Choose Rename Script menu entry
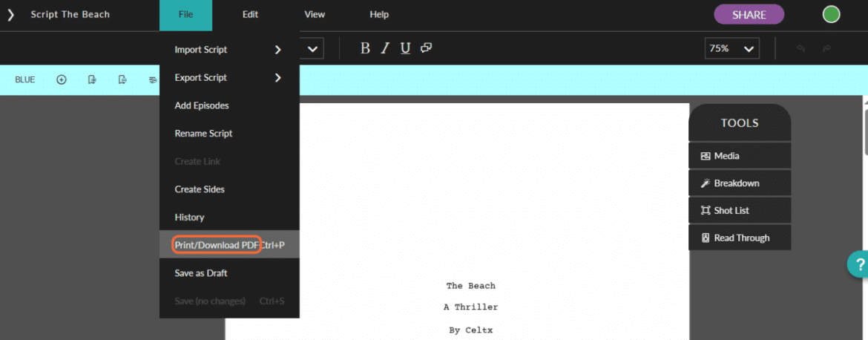This screenshot has height=340, width=868. tap(229, 134)
